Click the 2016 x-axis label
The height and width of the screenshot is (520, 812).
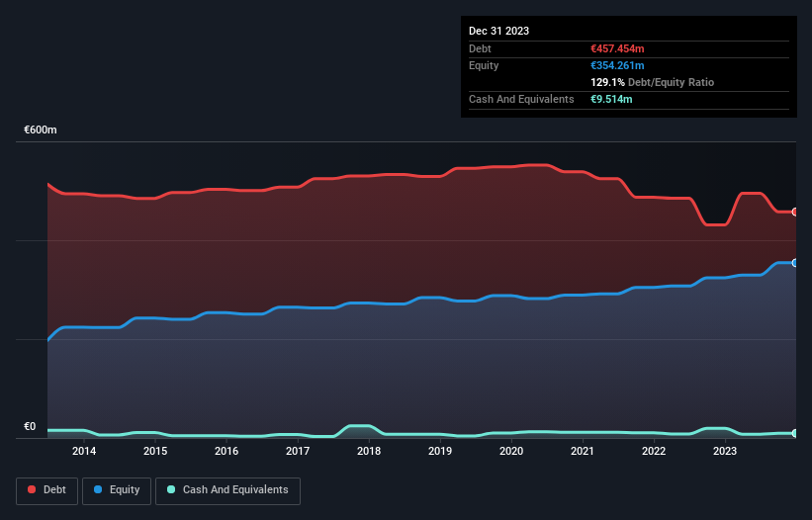pyautogui.click(x=226, y=451)
